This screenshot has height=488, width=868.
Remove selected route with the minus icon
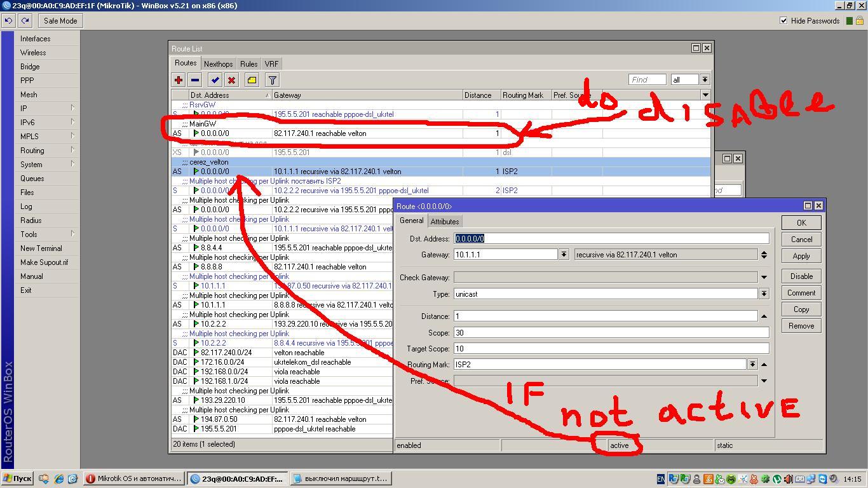pos(195,80)
